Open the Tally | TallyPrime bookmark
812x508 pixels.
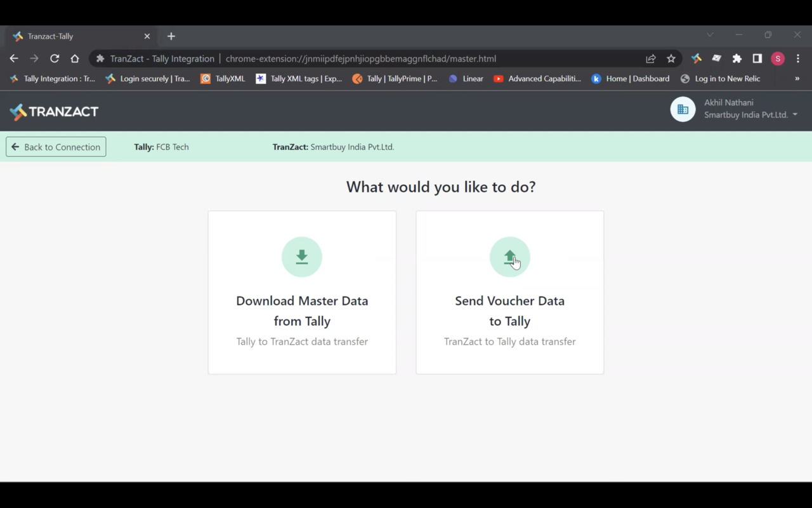[395, 79]
